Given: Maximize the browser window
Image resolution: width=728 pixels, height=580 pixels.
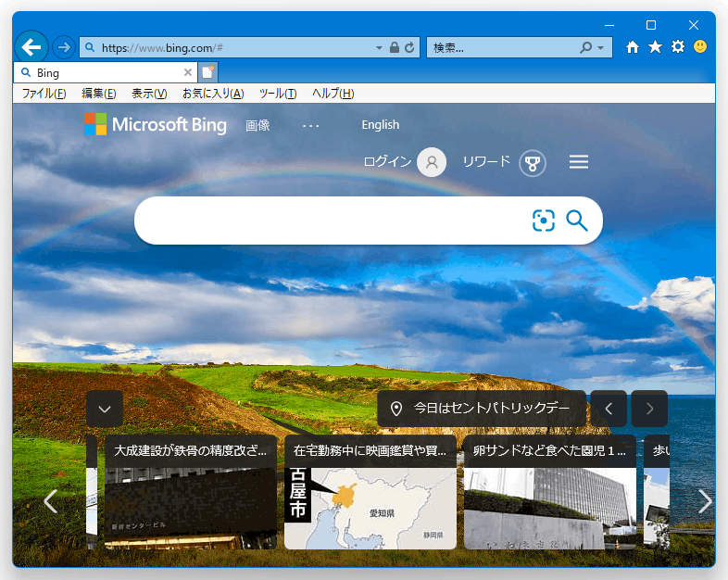Looking at the screenshot, I should (651, 25).
